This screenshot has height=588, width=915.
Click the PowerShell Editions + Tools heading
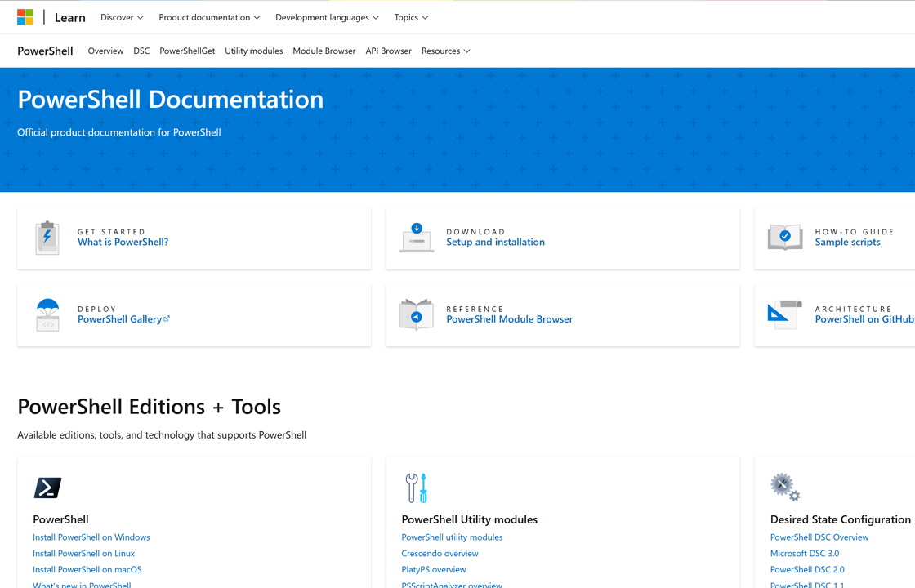click(x=149, y=407)
